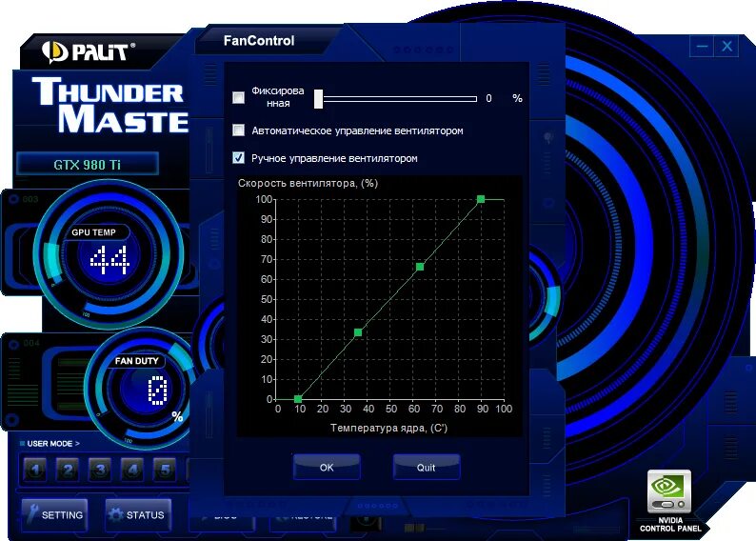This screenshot has height=541, width=756.
Task: Select the fan curve point at 10°C
Action: pyautogui.click(x=298, y=399)
